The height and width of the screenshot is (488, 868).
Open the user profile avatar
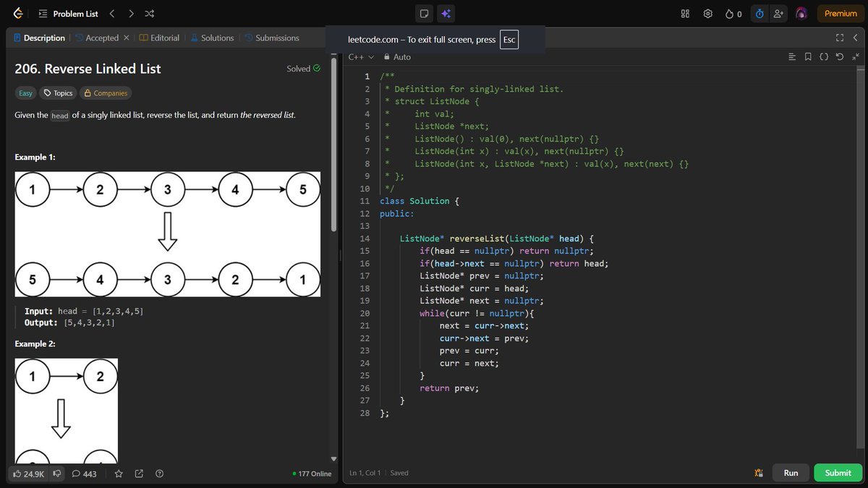[801, 14]
